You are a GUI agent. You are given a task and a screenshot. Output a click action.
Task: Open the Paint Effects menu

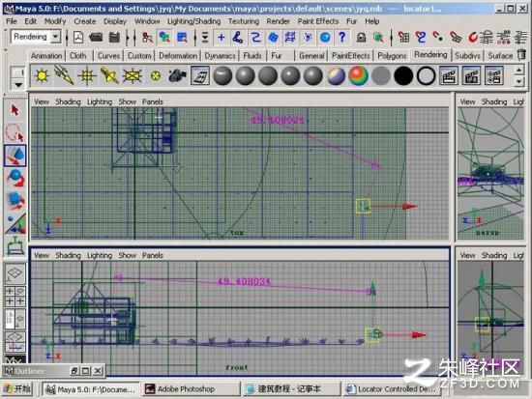[318, 21]
